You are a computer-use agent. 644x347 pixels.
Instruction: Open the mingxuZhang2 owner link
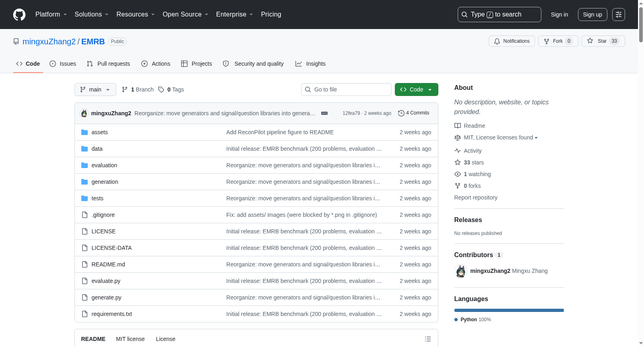tap(49, 42)
